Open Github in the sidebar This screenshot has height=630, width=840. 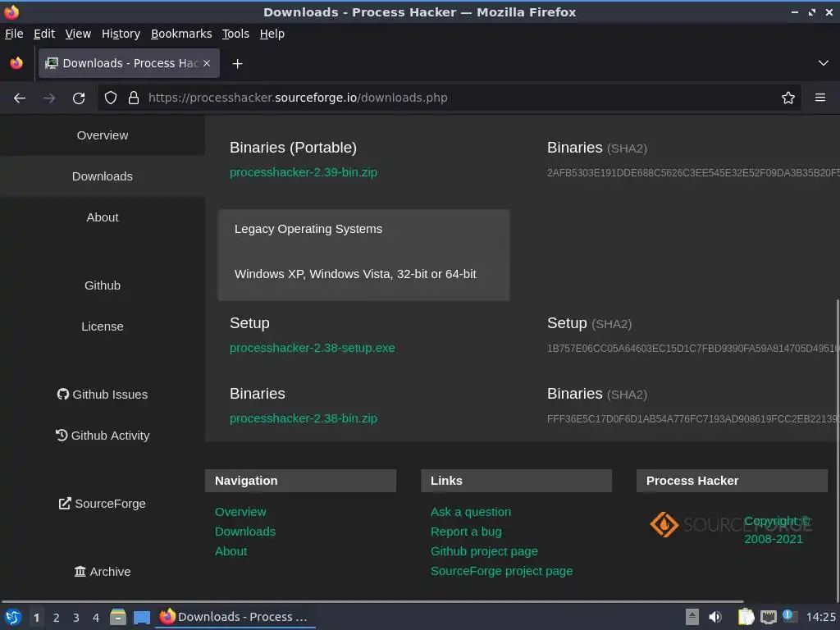pos(103,285)
